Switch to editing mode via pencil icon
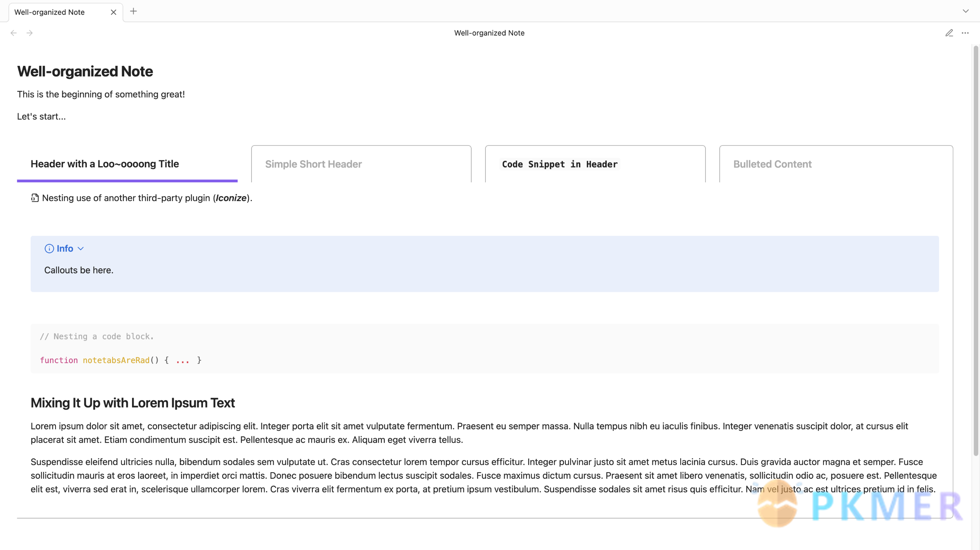This screenshot has height=550, width=980. (x=949, y=33)
